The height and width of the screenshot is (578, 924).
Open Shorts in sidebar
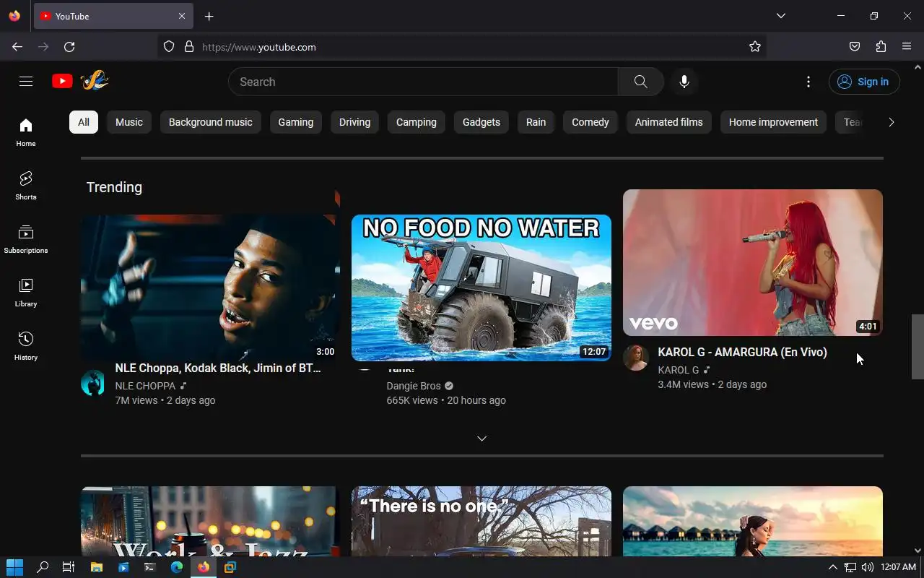(x=26, y=186)
